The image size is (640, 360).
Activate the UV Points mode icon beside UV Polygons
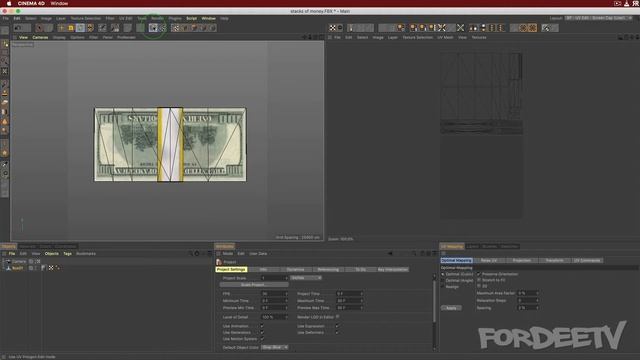click(x=162, y=28)
